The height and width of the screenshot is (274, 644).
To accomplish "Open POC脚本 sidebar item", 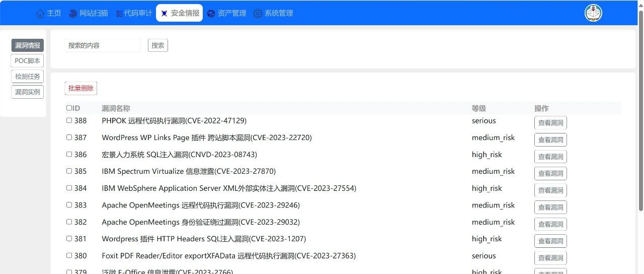I will (28, 61).
